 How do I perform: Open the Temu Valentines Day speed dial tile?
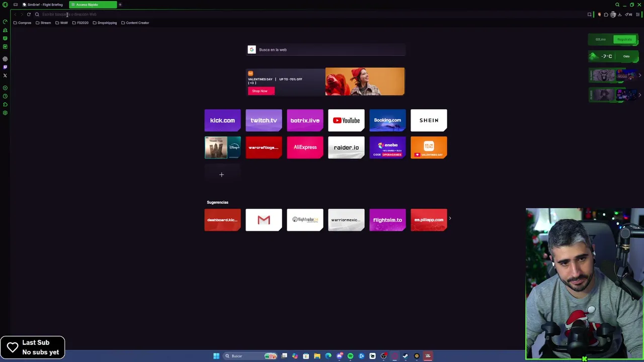point(429,147)
